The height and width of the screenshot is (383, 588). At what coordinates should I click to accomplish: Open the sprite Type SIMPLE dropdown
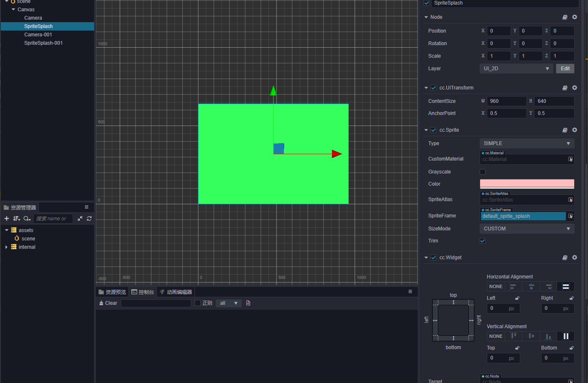click(x=527, y=143)
